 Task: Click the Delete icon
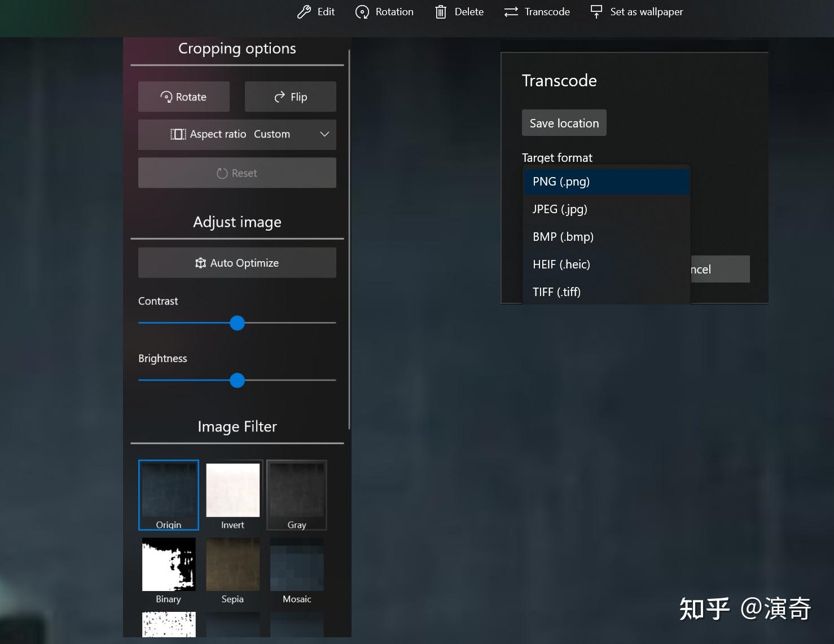click(x=441, y=11)
